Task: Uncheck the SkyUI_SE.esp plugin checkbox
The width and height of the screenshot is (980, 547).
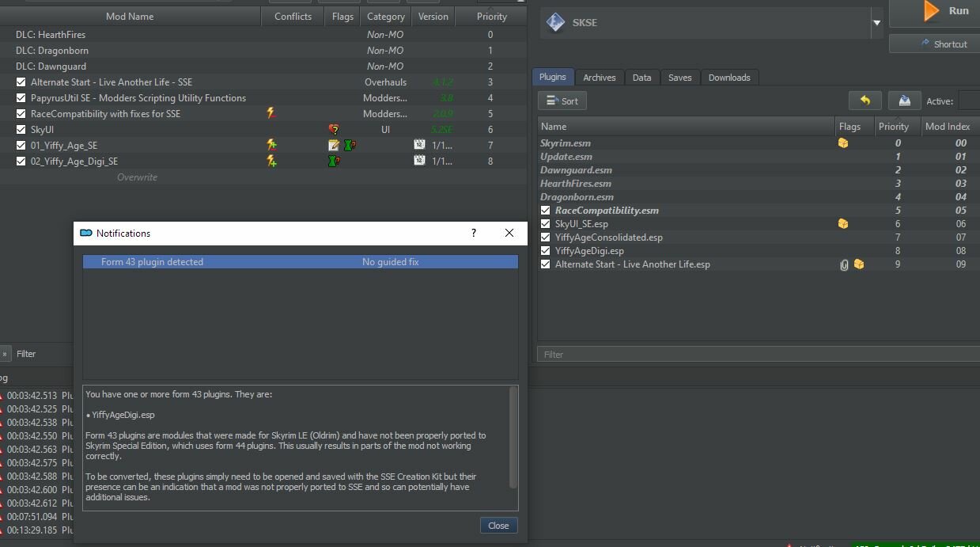Action: (545, 224)
